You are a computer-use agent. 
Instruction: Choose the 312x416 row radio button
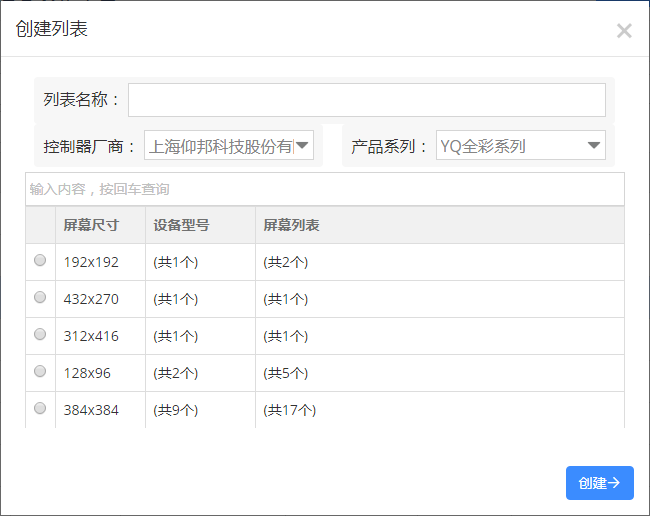40,334
